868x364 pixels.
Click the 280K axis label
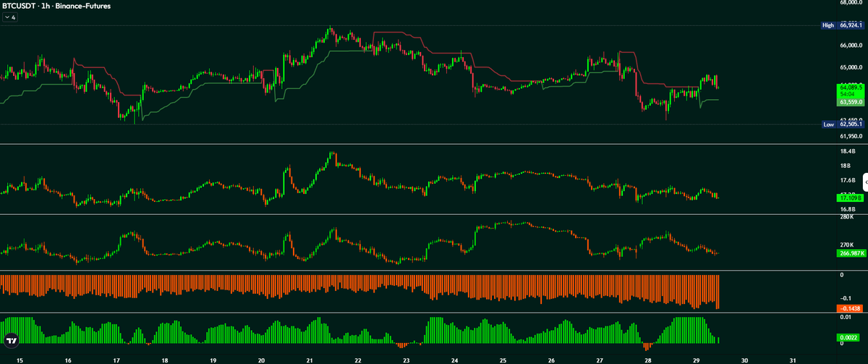tap(846, 217)
